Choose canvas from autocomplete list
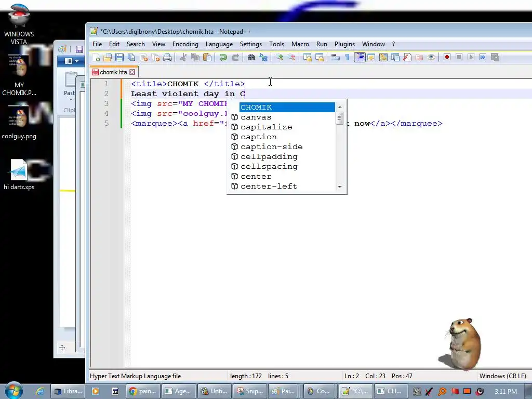The height and width of the screenshot is (399, 532). point(283,117)
